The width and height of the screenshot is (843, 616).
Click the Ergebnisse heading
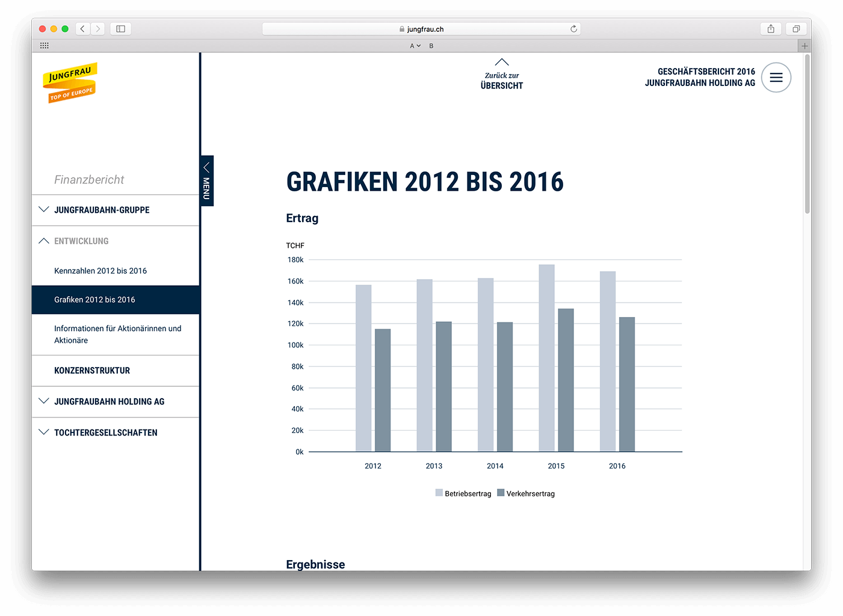[315, 564]
